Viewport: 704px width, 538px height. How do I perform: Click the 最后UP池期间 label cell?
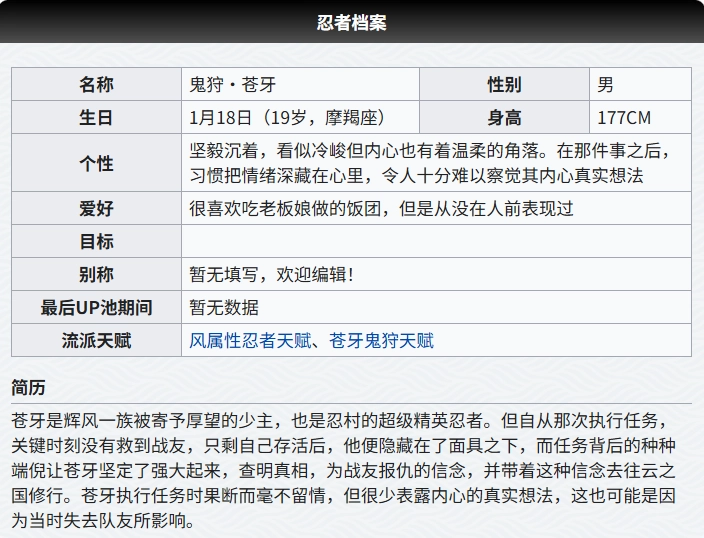coord(96,308)
